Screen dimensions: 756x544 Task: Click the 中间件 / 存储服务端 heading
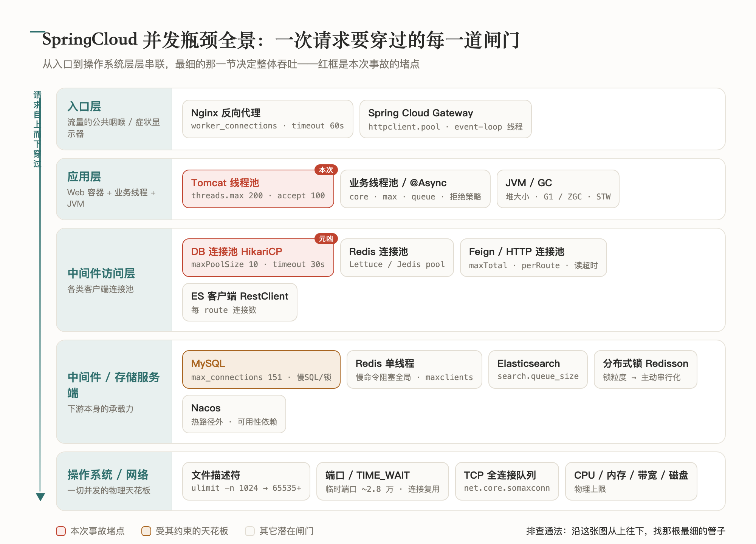(x=114, y=385)
